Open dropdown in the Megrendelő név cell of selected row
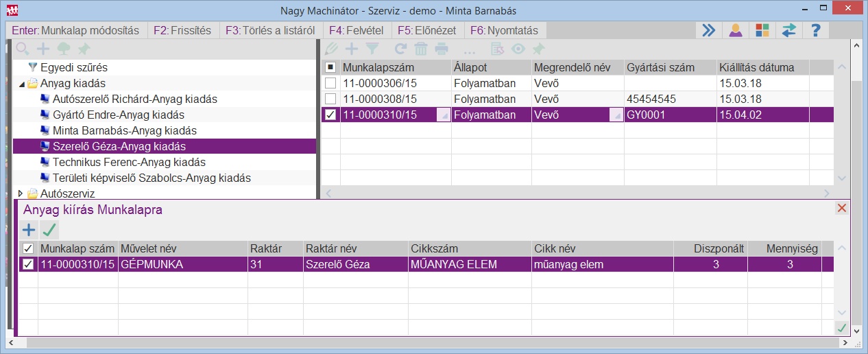The image size is (868, 354). click(615, 115)
